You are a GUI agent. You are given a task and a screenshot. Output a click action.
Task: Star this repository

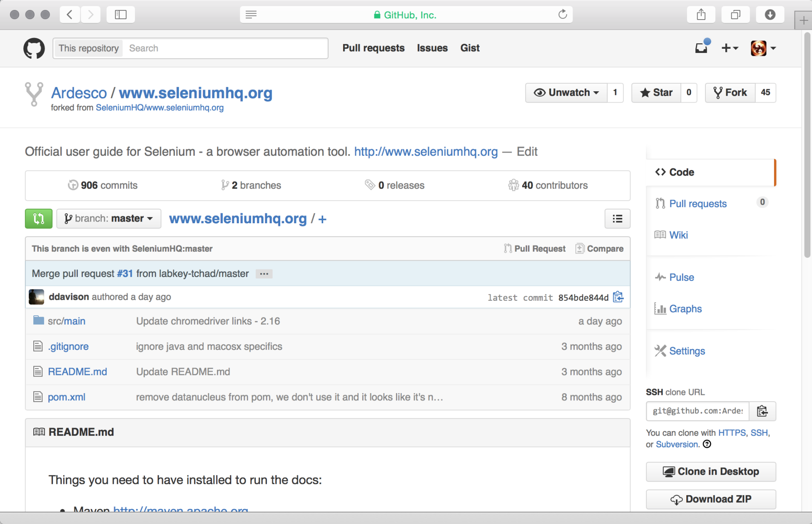656,92
